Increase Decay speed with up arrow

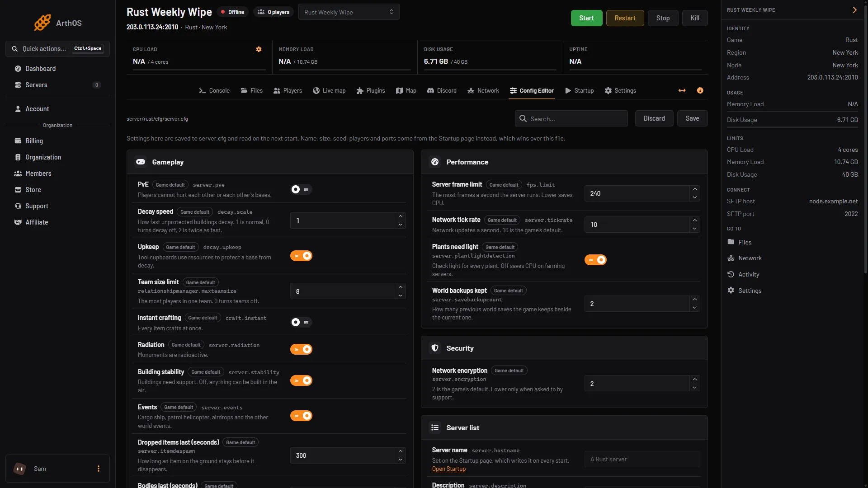(400, 216)
